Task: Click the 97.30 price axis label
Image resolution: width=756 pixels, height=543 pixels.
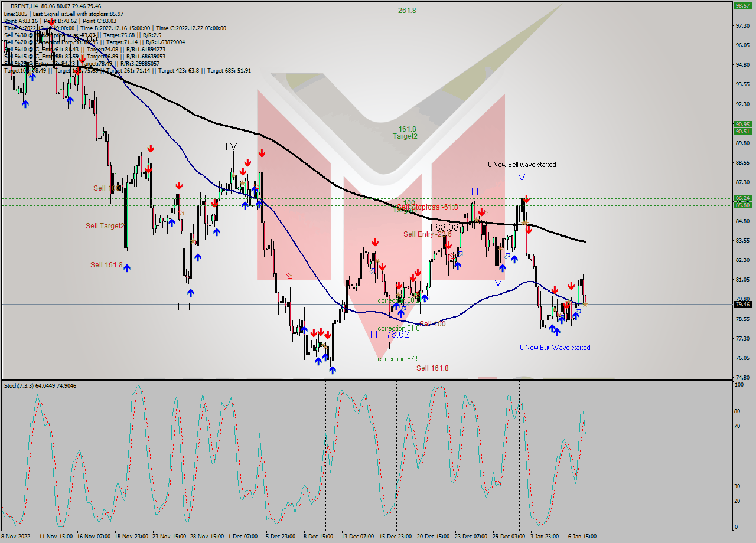Action: [742, 26]
